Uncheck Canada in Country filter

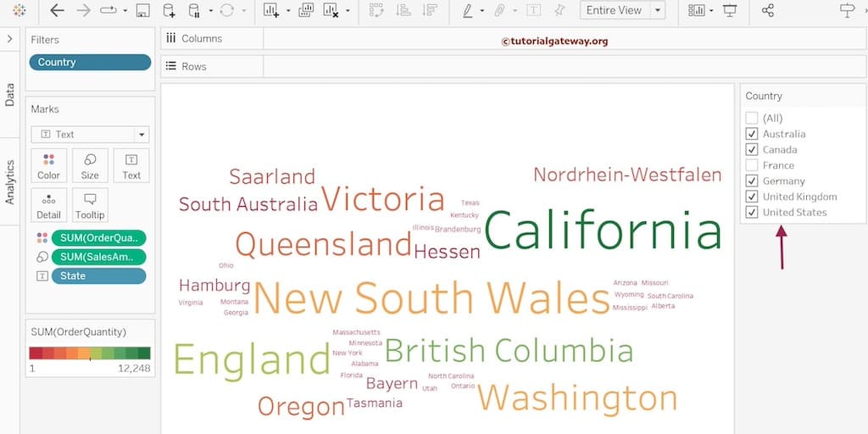pos(751,149)
